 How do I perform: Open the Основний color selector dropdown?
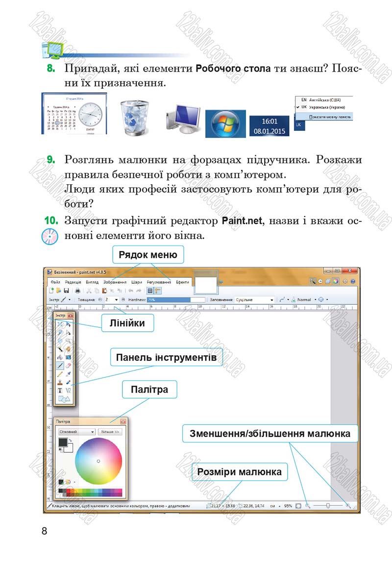(x=77, y=432)
